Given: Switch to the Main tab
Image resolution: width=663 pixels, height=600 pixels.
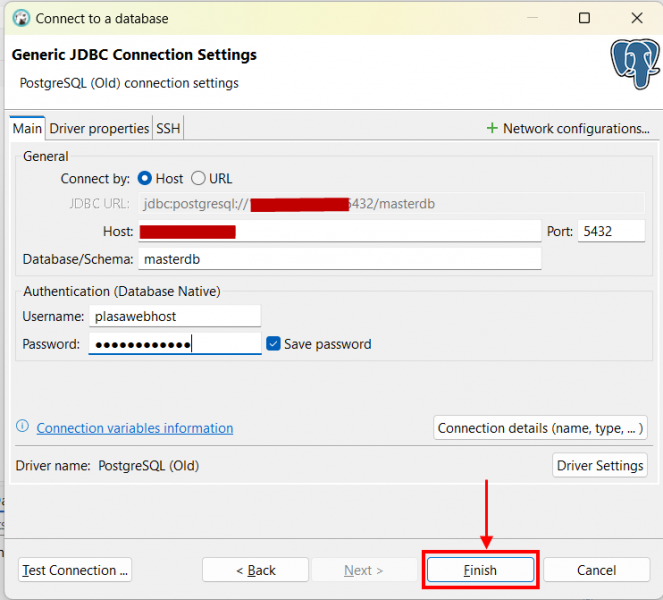Looking at the screenshot, I should click(27, 128).
